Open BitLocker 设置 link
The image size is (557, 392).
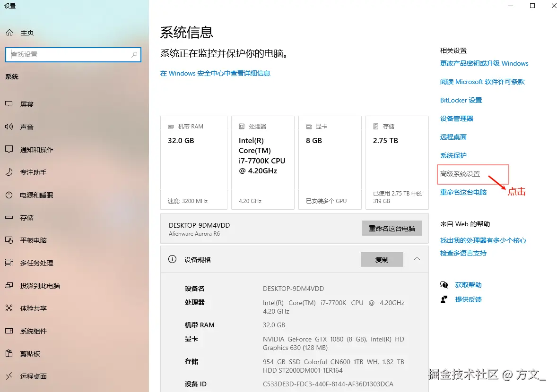(461, 100)
